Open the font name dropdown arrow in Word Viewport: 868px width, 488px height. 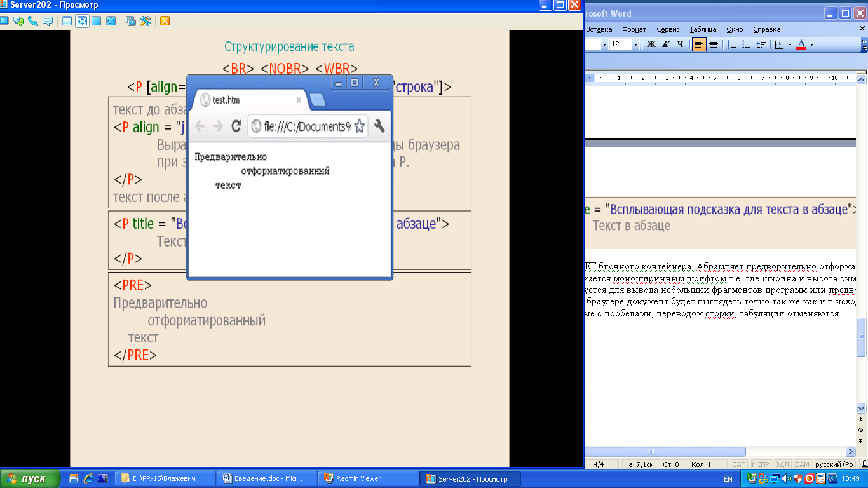pyautogui.click(x=604, y=44)
